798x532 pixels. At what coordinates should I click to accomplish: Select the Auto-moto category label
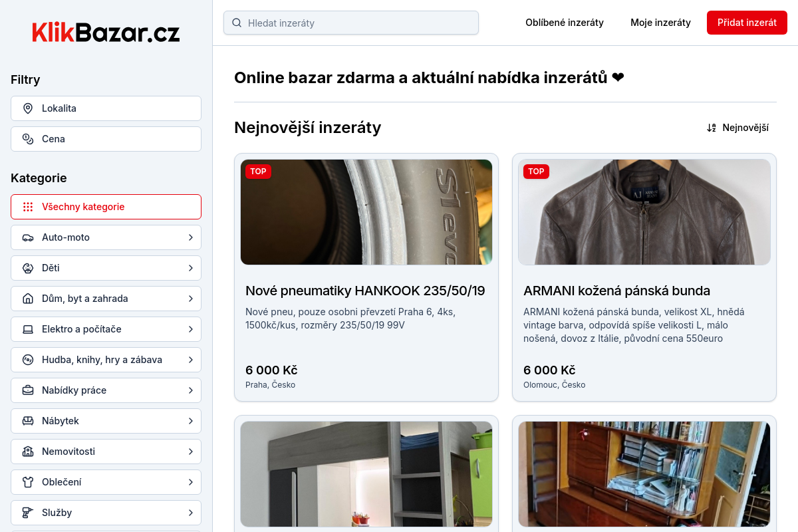(x=66, y=237)
